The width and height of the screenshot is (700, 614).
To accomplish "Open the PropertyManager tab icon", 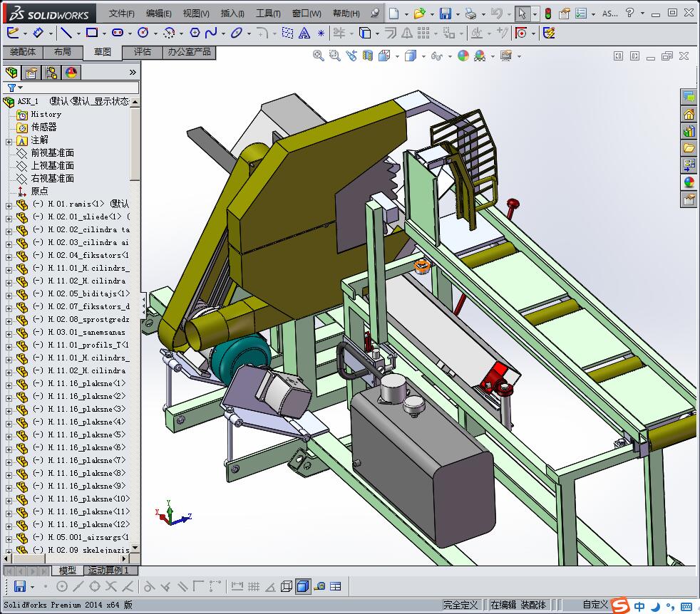I will pyautogui.click(x=31, y=73).
